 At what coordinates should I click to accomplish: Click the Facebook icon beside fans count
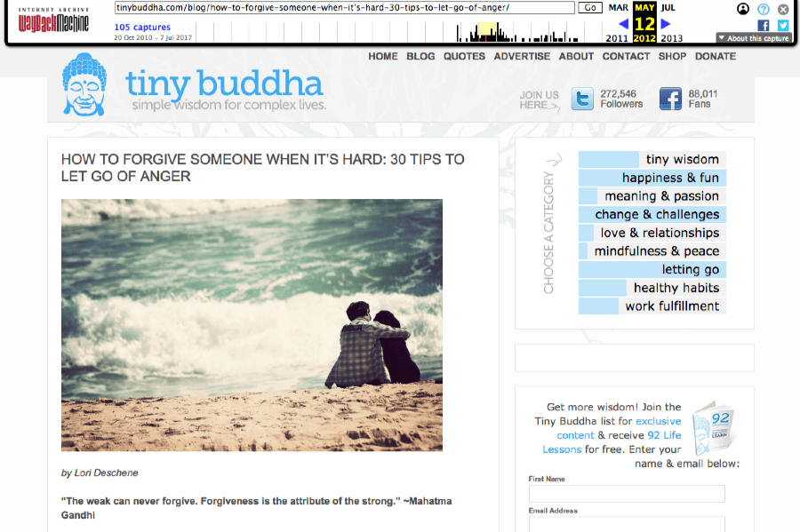(x=669, y=99)
